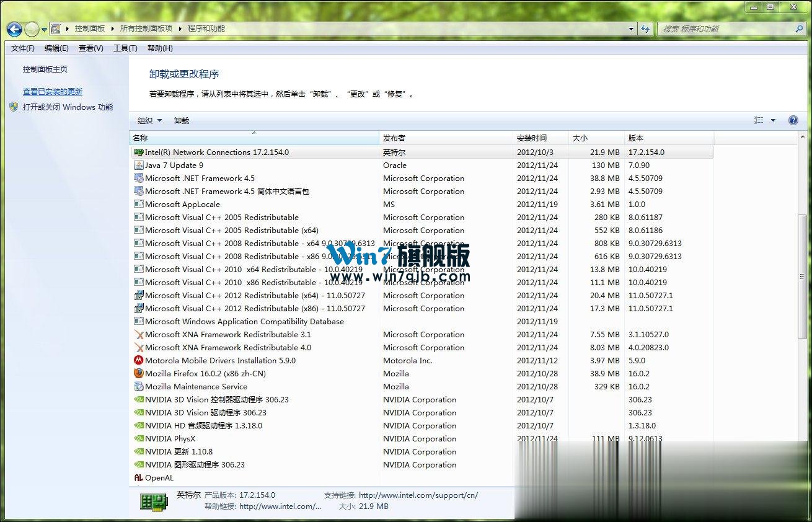
Task: Select NVIDIA 图形驱动程序 306.23 row
Action: (x=421, y=464)
